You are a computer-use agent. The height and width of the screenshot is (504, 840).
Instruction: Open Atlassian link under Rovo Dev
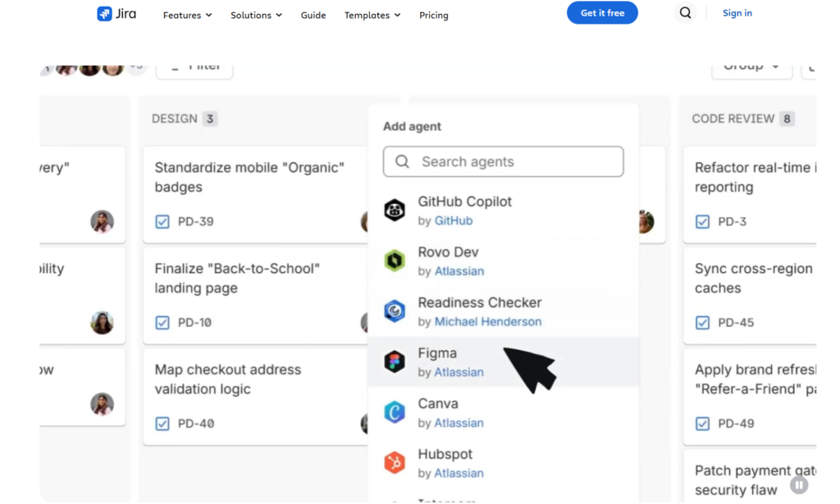(459, 271)
